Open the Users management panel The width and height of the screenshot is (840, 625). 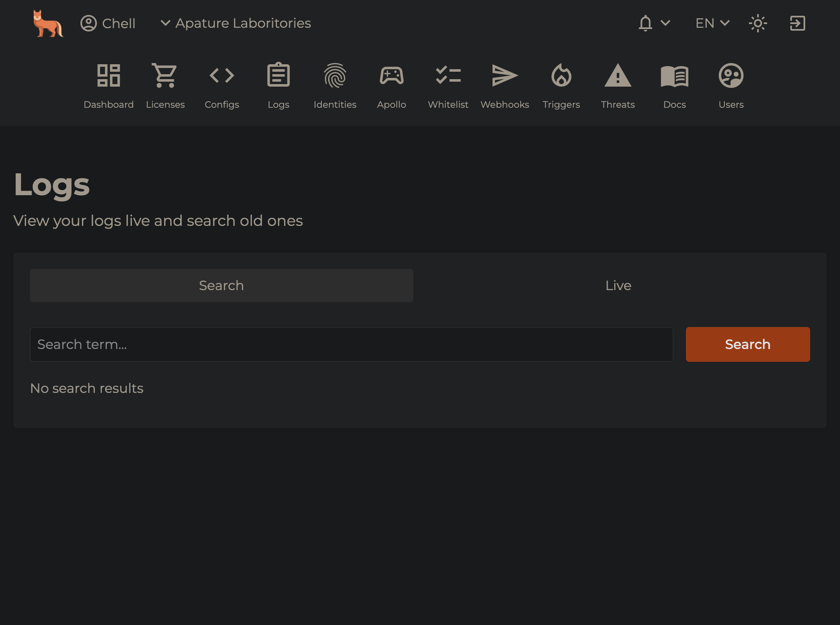coord(732,86)
